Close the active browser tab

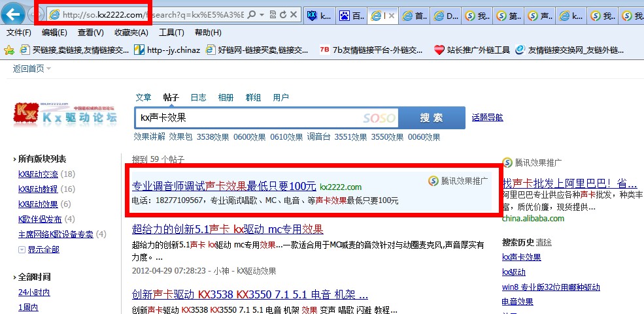tap(392, 16)
